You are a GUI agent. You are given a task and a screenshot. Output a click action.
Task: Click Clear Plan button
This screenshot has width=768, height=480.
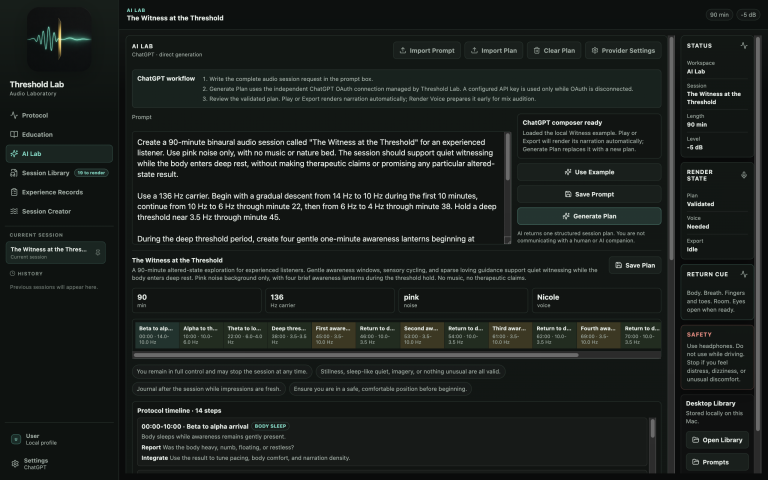point(554,50)
